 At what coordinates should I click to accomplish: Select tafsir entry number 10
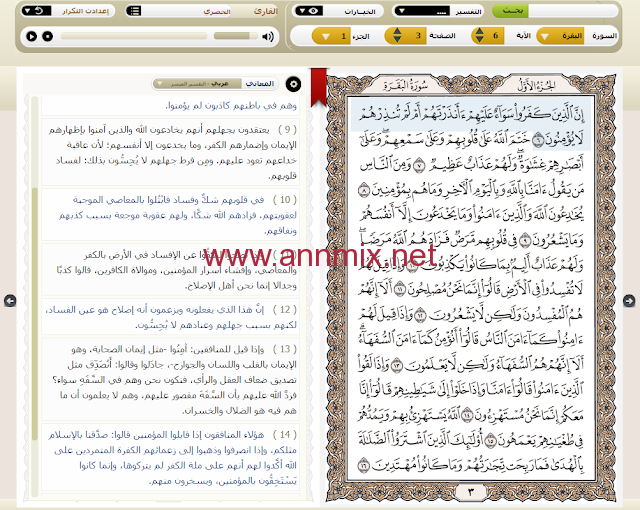coord(171,215)
